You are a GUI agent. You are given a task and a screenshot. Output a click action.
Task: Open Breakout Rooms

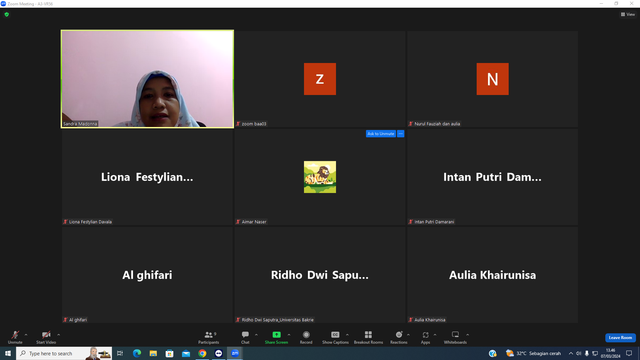368,337
